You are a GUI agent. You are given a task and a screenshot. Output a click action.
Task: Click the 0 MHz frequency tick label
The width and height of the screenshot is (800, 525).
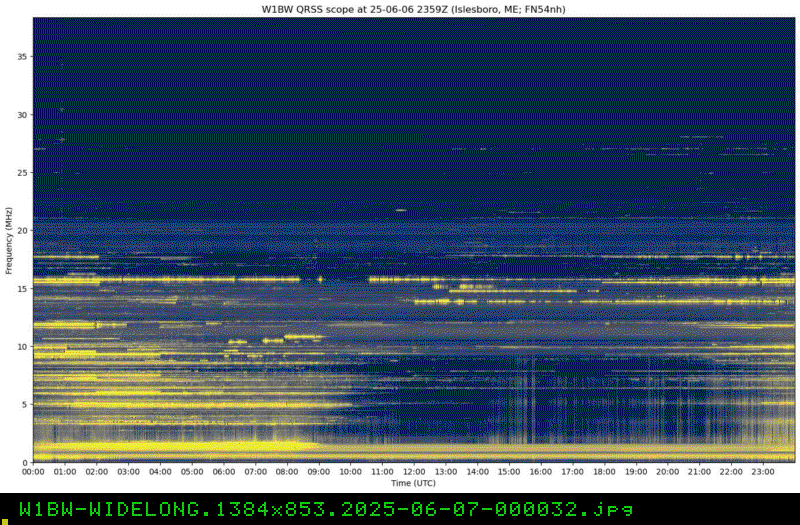tap(24, 462)
